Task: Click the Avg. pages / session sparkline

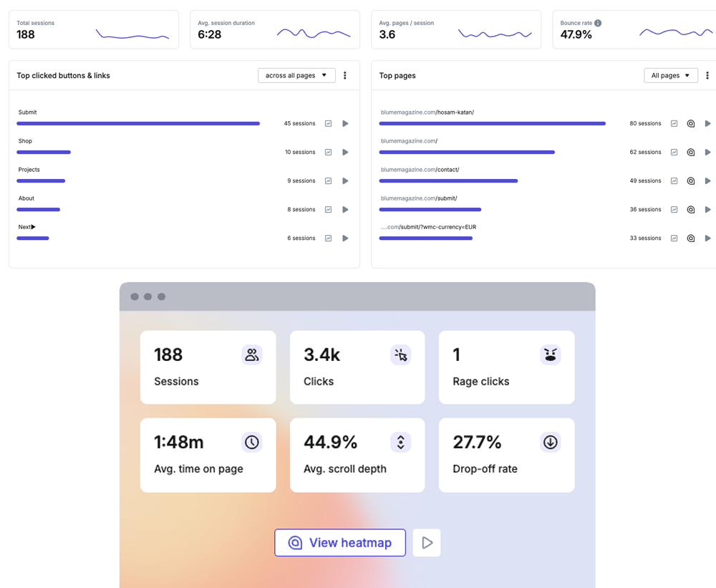Action: tap(495, 34)
